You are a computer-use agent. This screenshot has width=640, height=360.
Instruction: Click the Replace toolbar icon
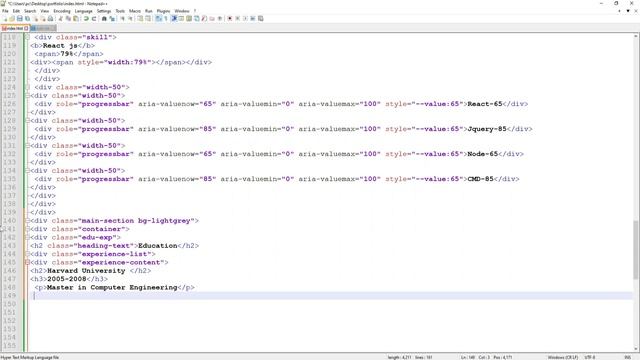pyautogui.click(x=112, y=18)
